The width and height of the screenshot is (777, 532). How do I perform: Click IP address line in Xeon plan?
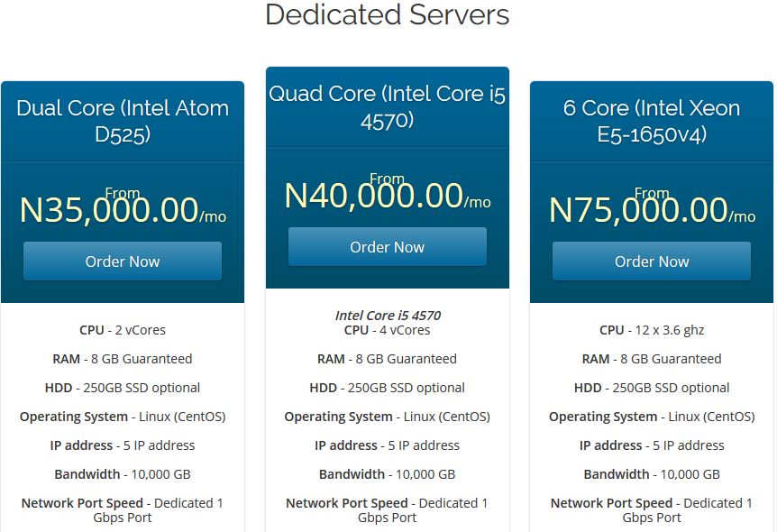coord(652,445)
